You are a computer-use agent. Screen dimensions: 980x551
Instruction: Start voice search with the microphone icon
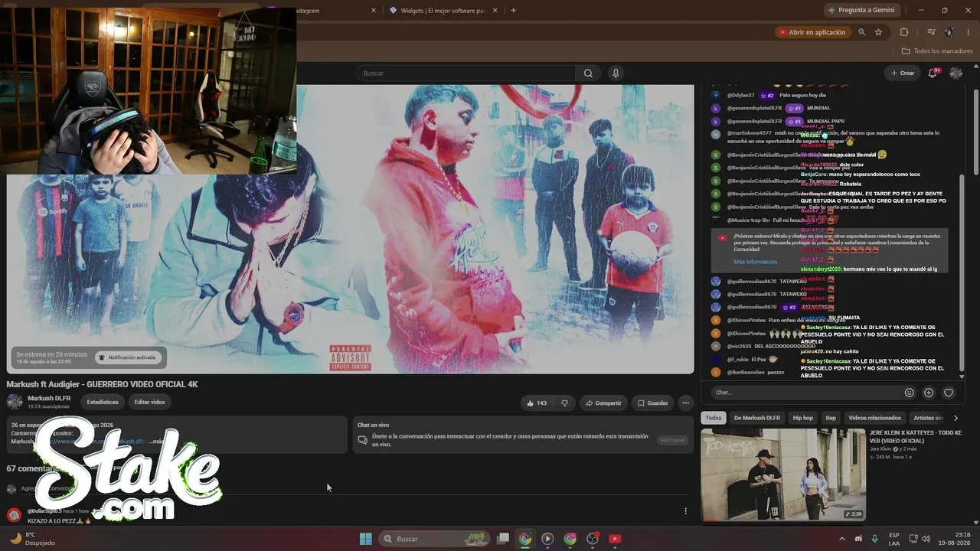click(x=616, y=73)
